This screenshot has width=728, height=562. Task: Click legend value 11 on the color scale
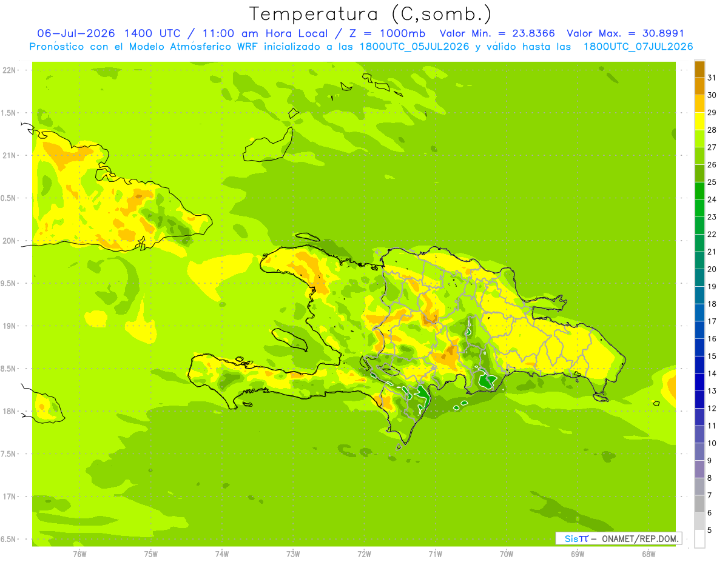(x=712, y=426)
